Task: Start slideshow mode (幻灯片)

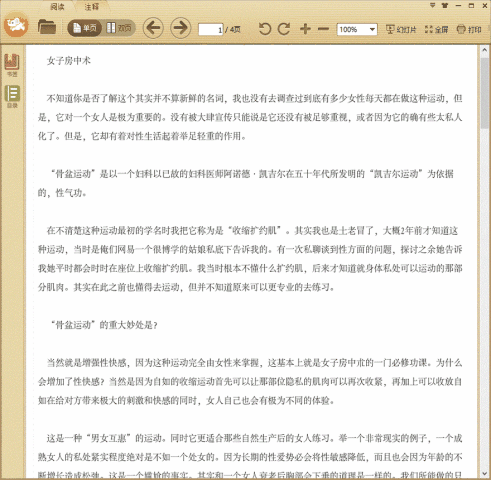Action: coord(401,29)
